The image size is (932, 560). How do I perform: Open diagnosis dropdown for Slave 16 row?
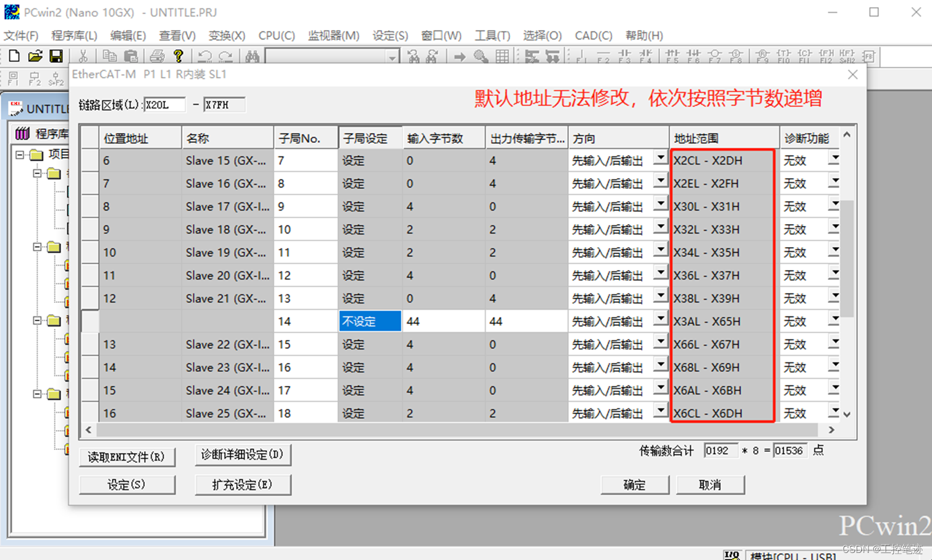(834, 182)
